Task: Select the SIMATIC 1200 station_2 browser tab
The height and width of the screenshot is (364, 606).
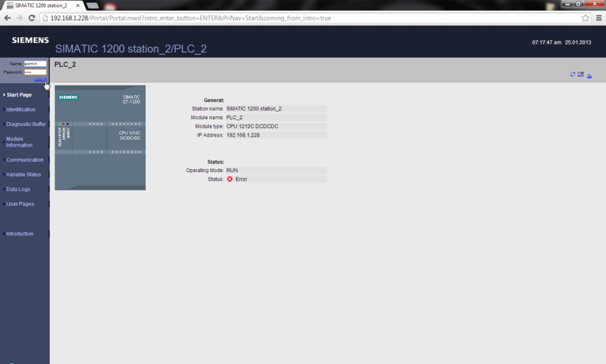Action: [x=41, y=6]
